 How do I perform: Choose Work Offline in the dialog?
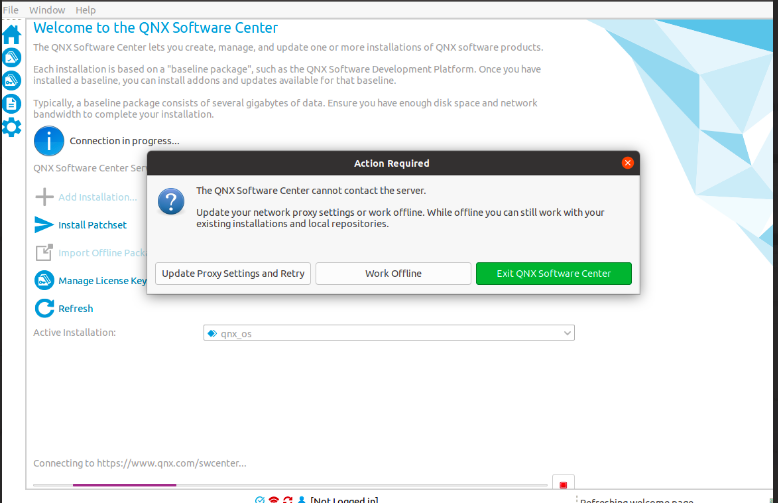[x=393, y=274]
